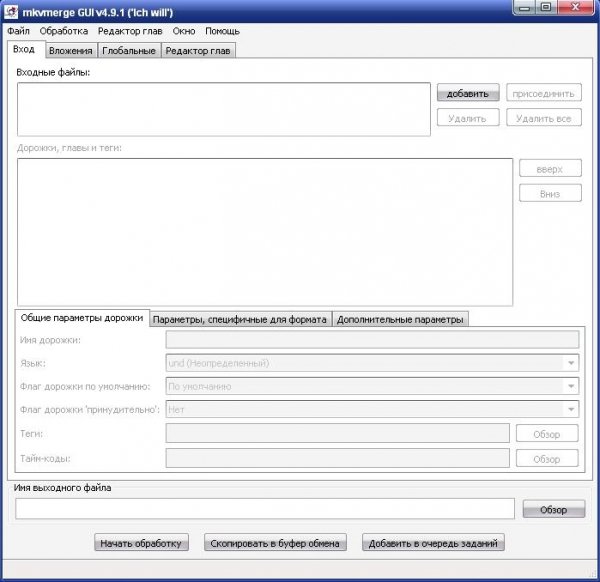
Task: Click Обзор button next to Теги
Action: [x=547, y=434]
